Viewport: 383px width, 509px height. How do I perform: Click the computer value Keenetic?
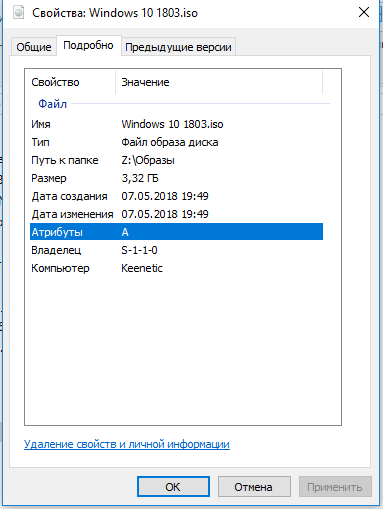coord(142,268)
